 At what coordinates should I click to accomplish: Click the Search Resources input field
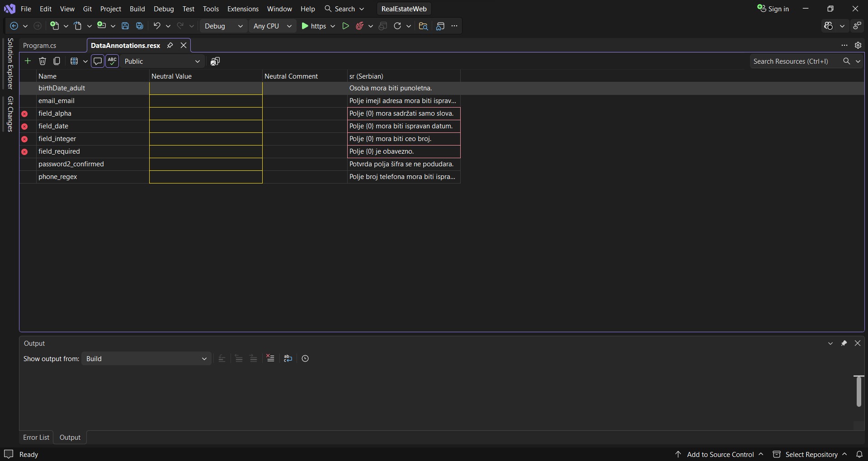pyautogui.click(x=795, y=61)
